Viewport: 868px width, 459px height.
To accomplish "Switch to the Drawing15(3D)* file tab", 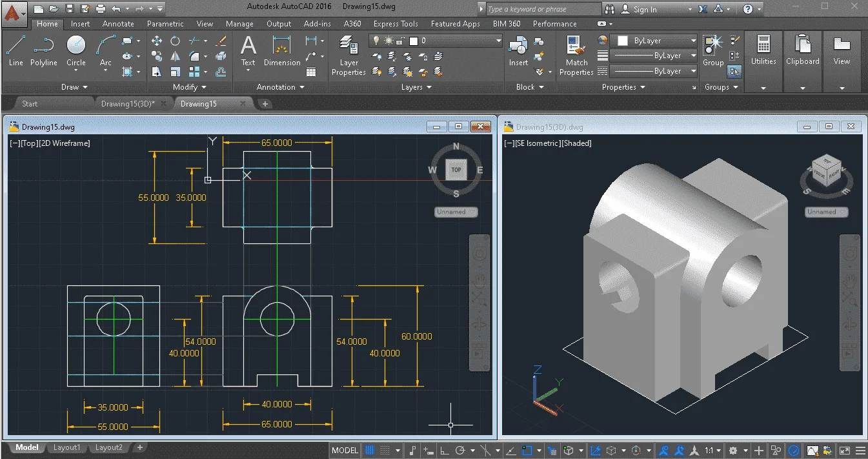I will pyautogui.click(x=128, y=103).
